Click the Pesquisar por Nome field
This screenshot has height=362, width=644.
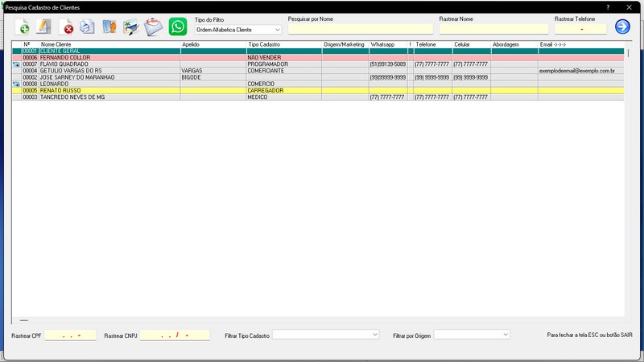coord(361,29)
